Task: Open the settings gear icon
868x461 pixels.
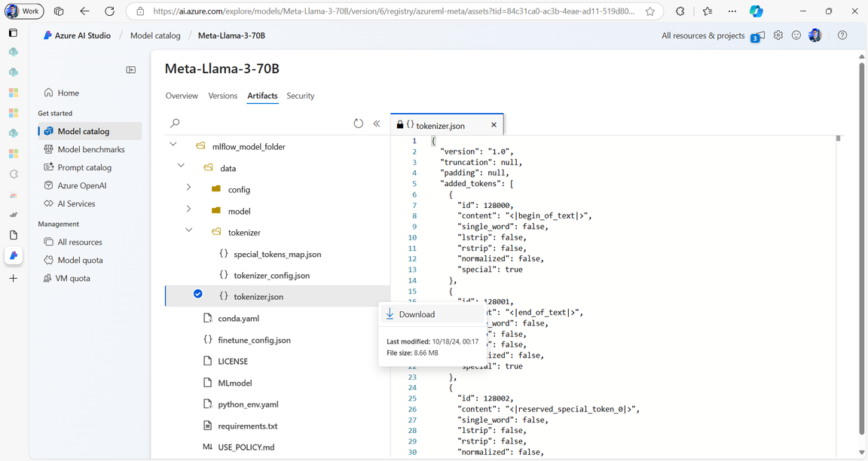Action: [x=778, y=35]
